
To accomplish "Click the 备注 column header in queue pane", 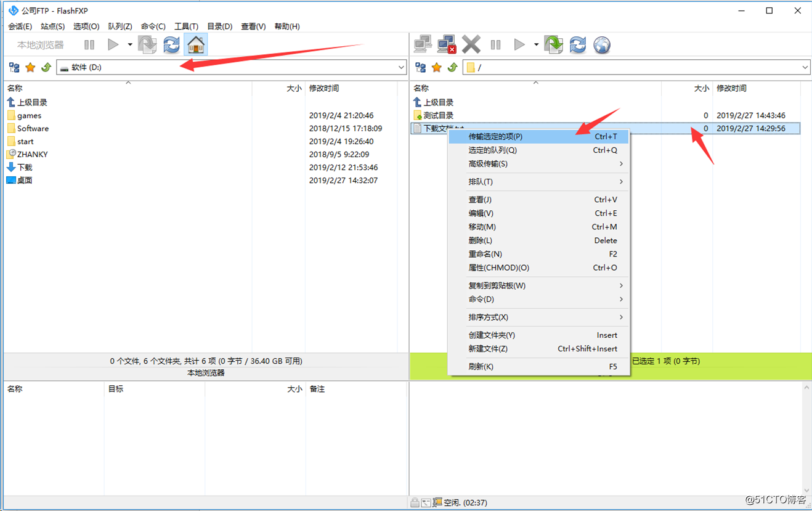I will pyautogui.click(x=355, y=390).
